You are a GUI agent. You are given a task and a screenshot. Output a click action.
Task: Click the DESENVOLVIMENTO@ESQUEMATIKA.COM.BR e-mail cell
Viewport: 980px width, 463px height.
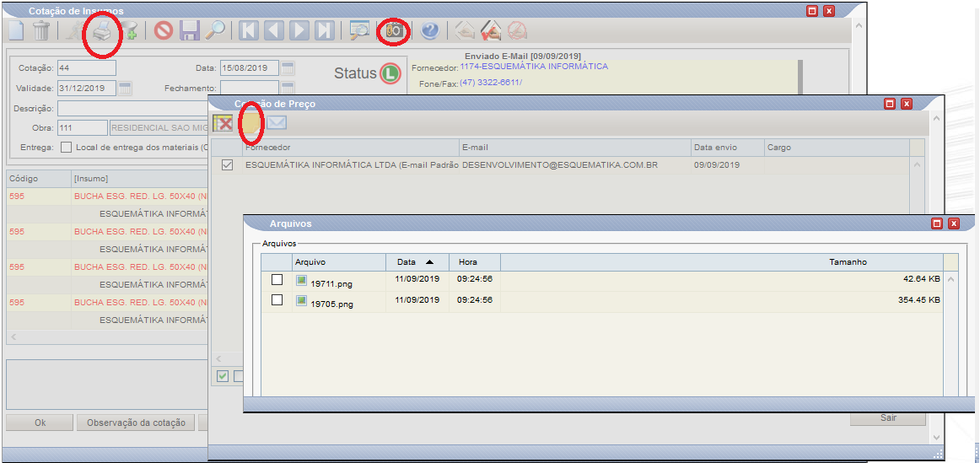(x=560, y=165)
